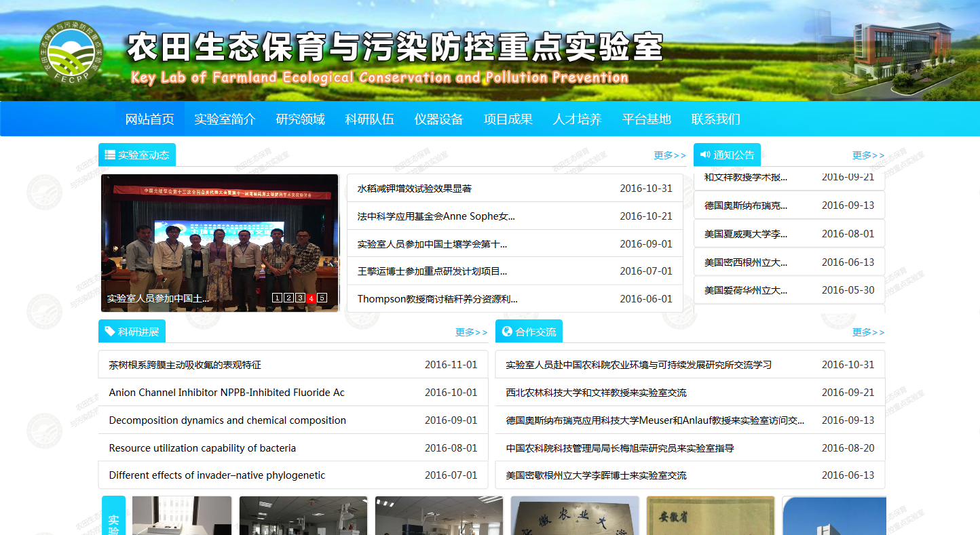
Task: Open the 网站首页 menu item
Action: [x=149, y=119]
